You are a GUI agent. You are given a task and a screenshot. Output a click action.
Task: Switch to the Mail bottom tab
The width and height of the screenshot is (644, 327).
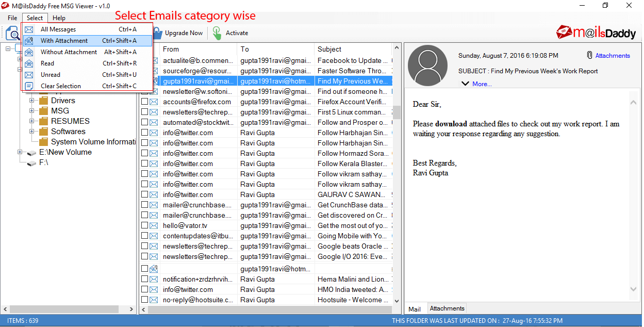[x=415, y=309]
